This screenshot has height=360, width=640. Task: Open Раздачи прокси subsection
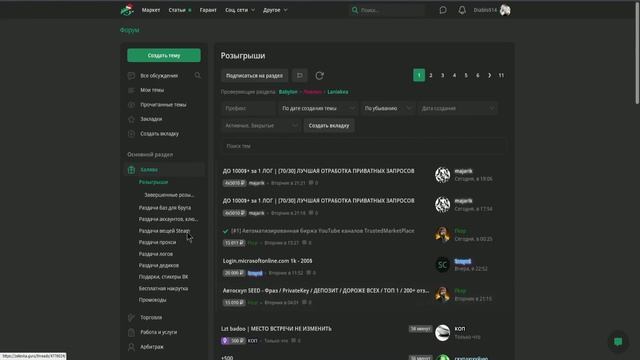point(157,242)
